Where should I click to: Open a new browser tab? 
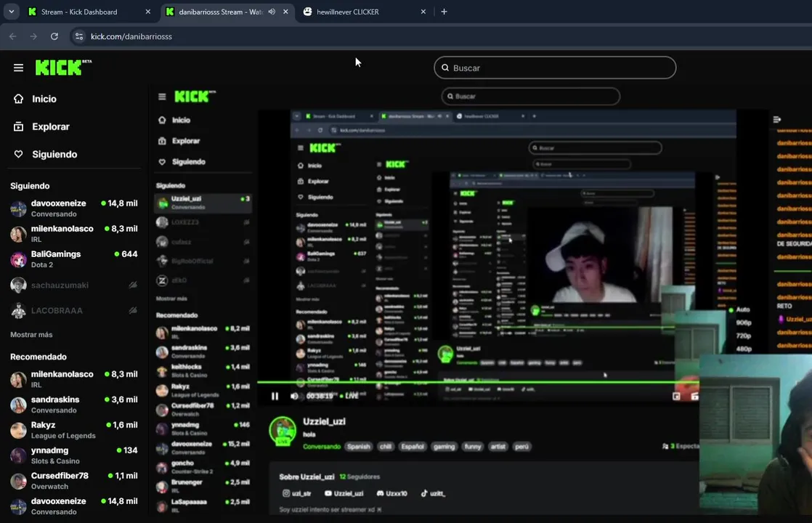444,12
